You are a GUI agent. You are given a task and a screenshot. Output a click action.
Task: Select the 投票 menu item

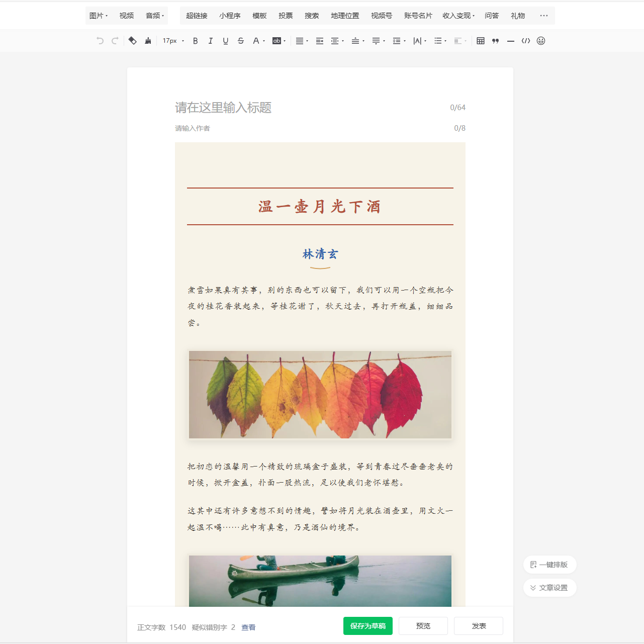coord(286,16)
